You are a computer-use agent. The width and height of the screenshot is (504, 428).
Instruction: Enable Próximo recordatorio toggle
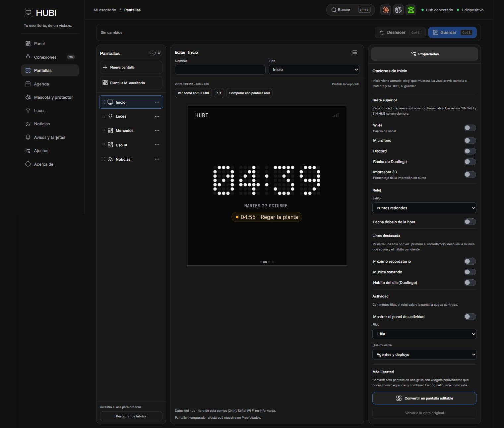(x=470, y=261)
